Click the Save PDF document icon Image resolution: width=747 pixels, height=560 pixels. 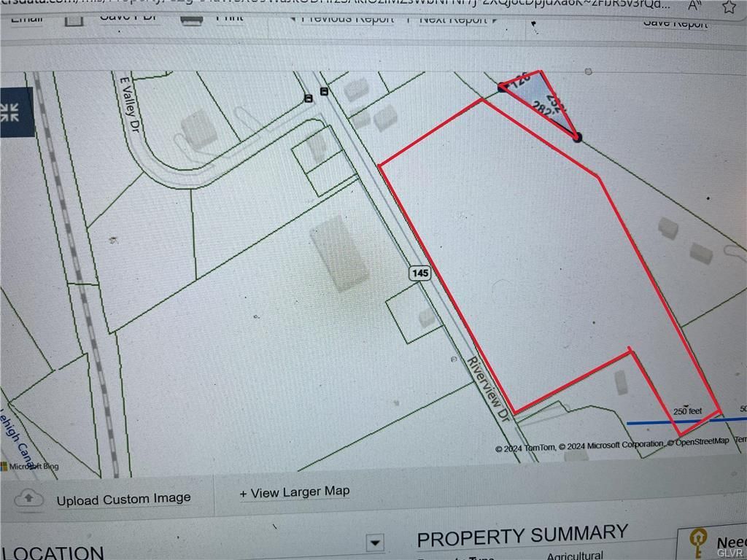[x=74, y=20]
